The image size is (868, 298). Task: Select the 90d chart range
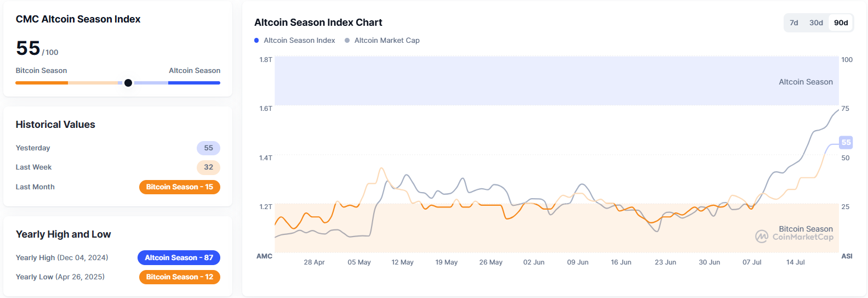(x=841, y=23)
